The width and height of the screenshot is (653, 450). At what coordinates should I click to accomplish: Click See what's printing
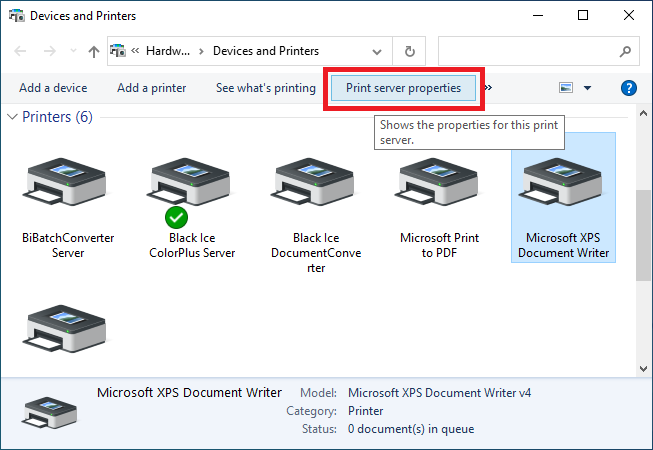click(x=266, y=88)
